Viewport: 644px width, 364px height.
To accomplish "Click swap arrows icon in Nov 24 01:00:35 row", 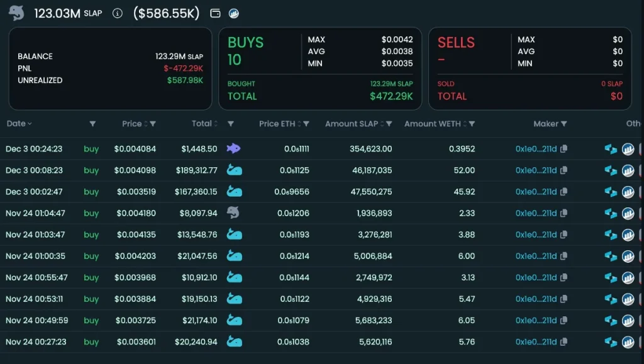I will point(611,256).
